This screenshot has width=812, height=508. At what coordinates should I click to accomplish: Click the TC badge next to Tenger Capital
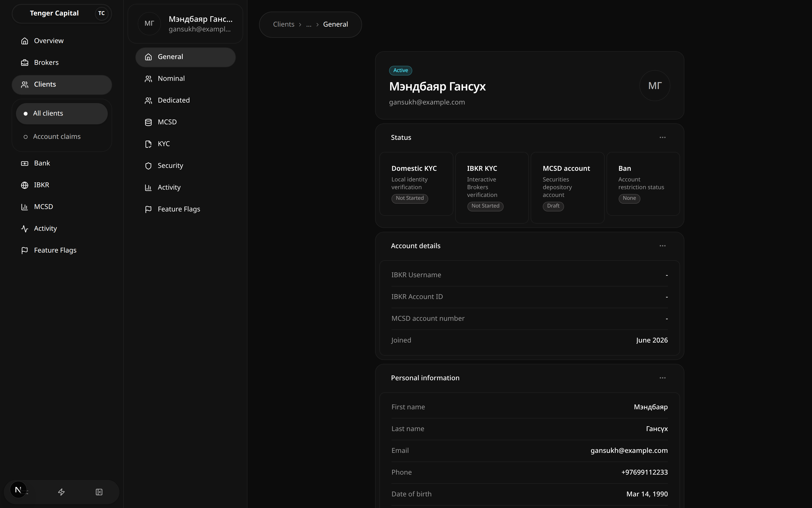pyautogui.click(x=101, y=14)
